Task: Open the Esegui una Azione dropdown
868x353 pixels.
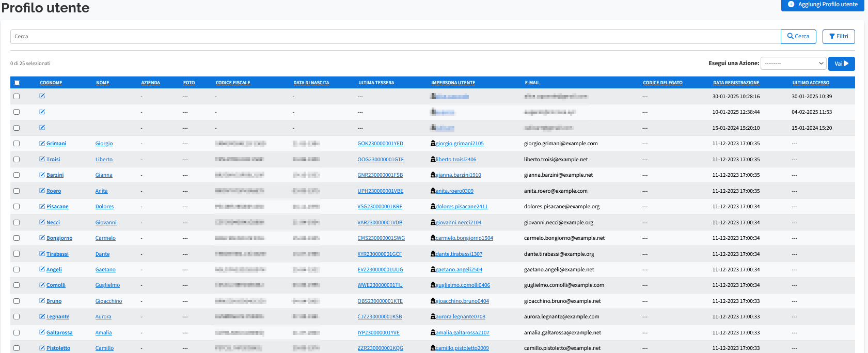Action: pyautogui.click(x=794, y=64)
